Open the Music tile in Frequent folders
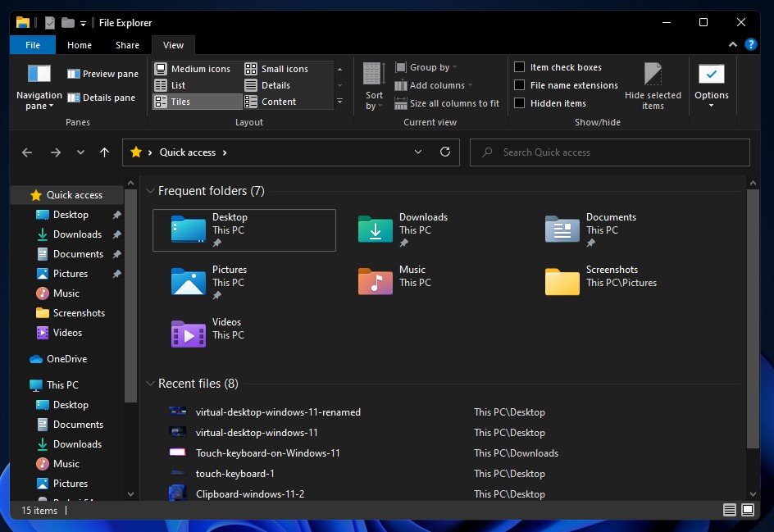The image size is (774, 532). (x=431, y=282)
